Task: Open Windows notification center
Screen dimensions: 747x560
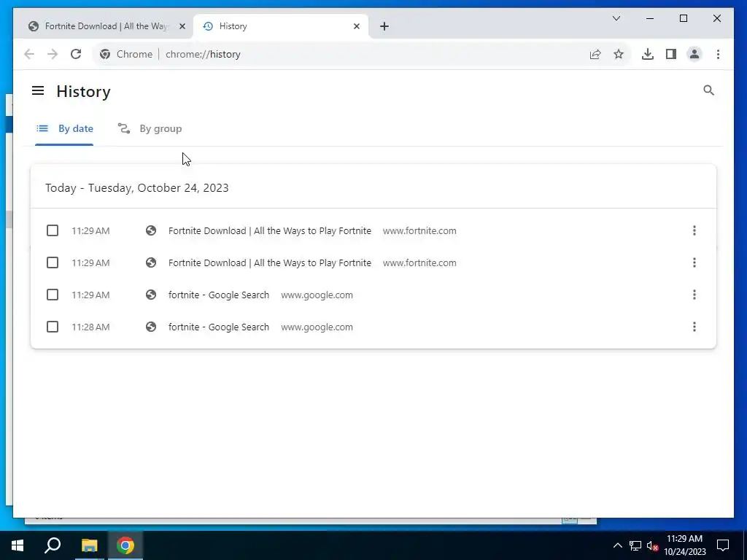Action: pyautogui.click(x=723, y=545)
